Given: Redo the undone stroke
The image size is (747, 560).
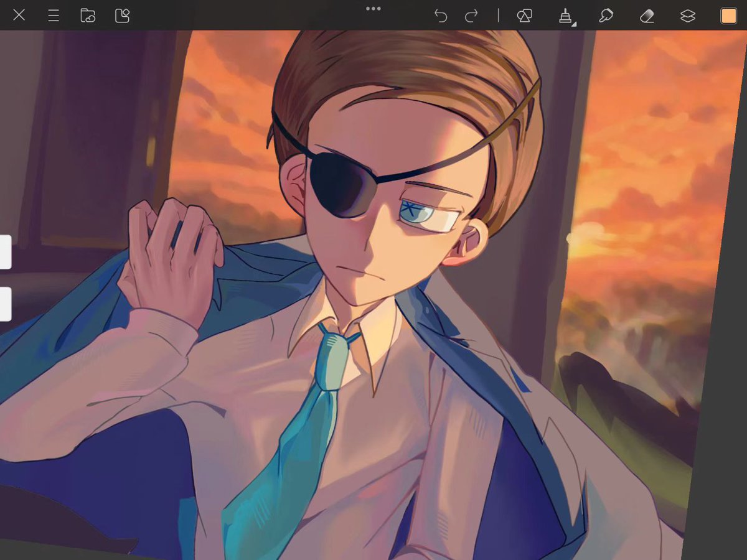Looking at the screenshot, I should point(472,16).
